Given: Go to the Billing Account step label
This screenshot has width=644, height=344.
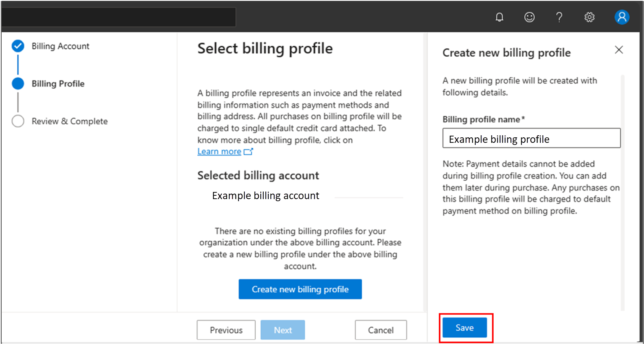Looking at the screenshot, I should point(60,46).
